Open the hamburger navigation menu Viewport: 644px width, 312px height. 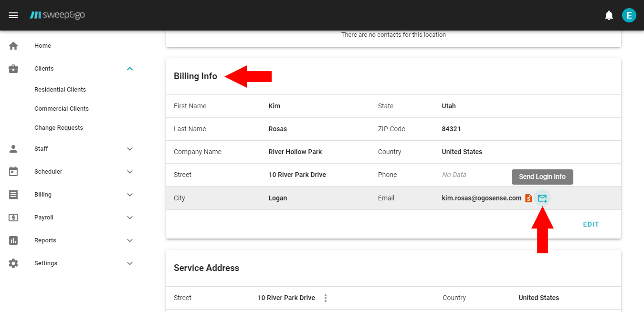point(13,15)
